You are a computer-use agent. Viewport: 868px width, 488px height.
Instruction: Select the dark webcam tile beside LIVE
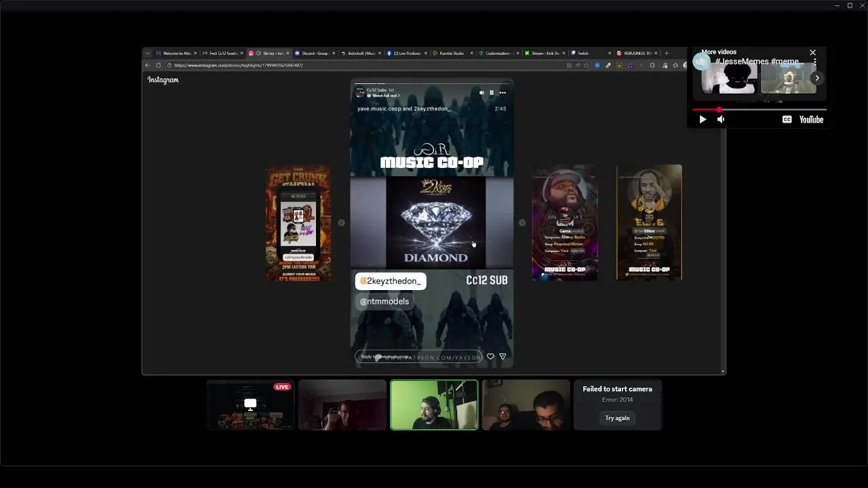coord(342,405)
